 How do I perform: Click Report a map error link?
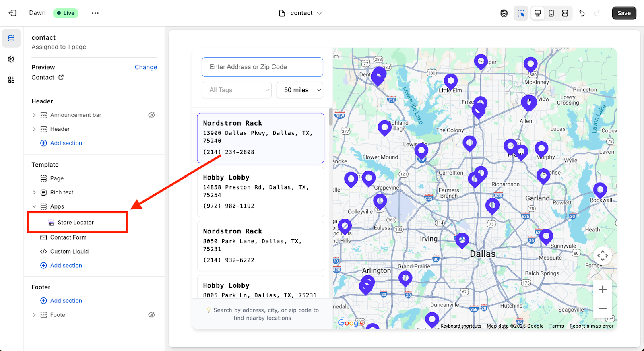click(x=591, y=326)
